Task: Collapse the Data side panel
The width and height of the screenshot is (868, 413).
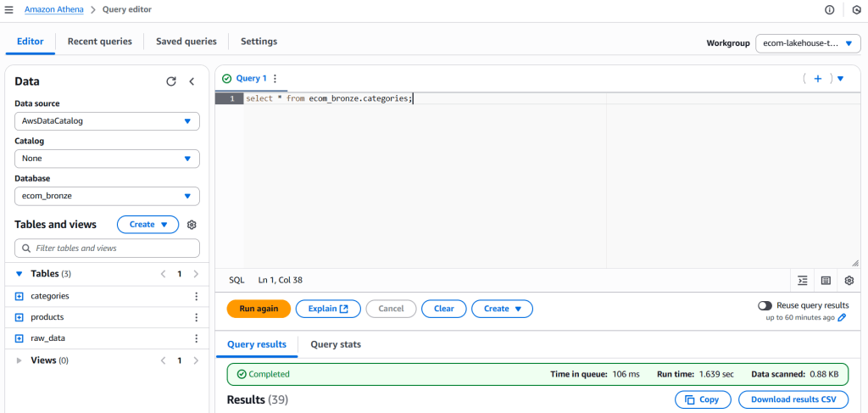Action: coord(192,81)
